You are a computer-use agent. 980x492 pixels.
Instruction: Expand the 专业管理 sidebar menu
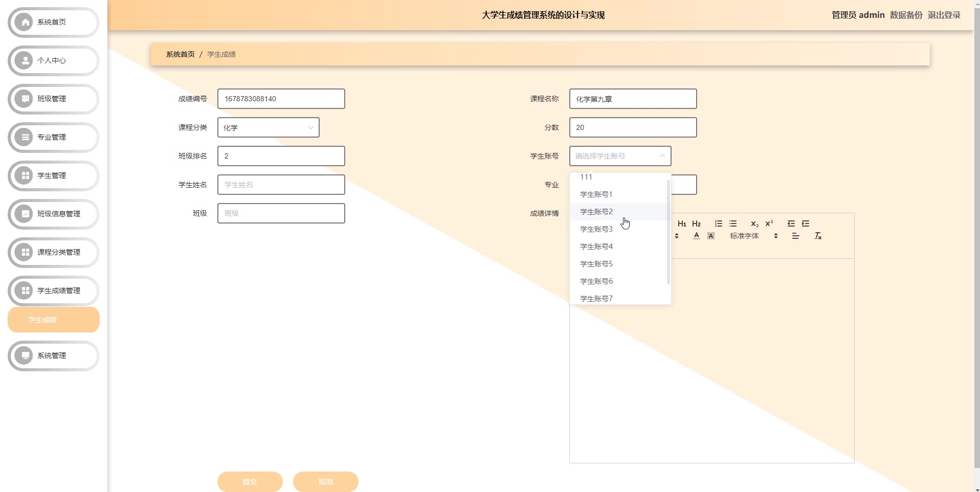point(54,137)
